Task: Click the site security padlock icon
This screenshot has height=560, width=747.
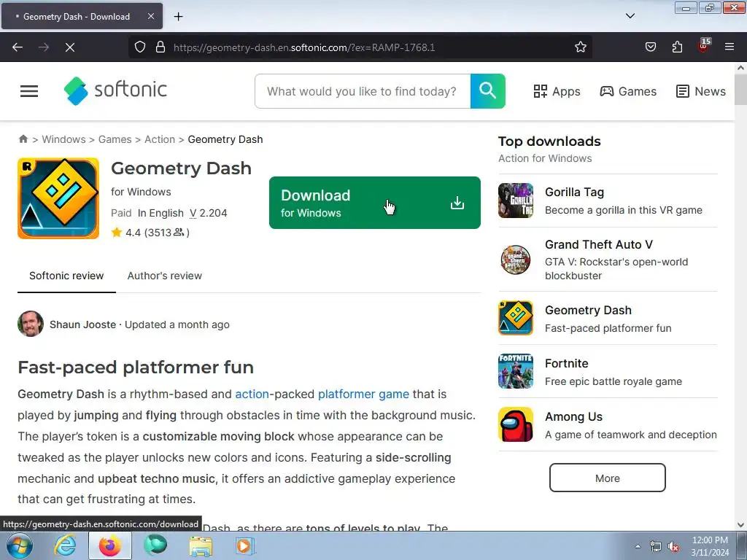Action: coord(160,47)
